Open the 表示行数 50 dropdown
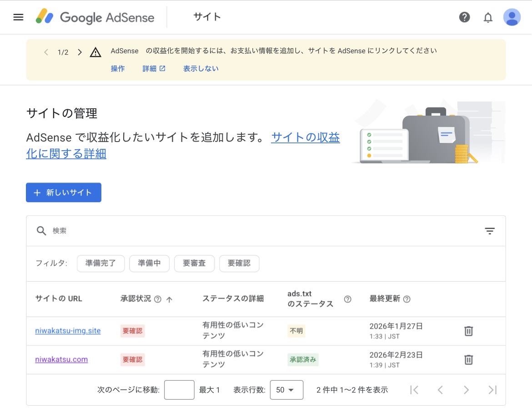The width and height of the screenshot is (532, 412). pyautogui.click(x=286, y=390)
